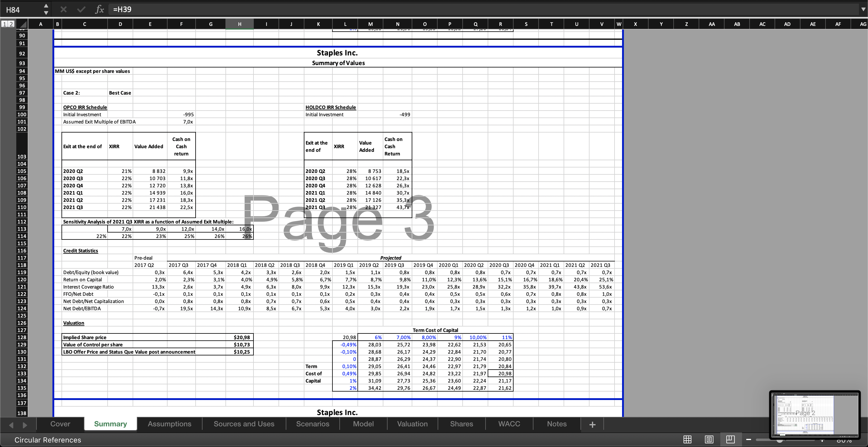The image size is (868, 447).
Task: Select HOLDCO 2020 Q2 cash return 18,5x
Action: tap(398, 171)
